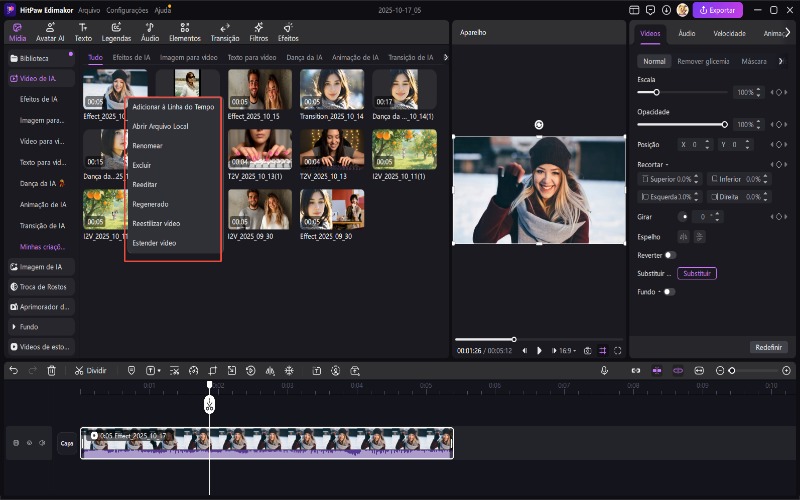
Task: Toggle track visibility eye icon
Action: 29,443
